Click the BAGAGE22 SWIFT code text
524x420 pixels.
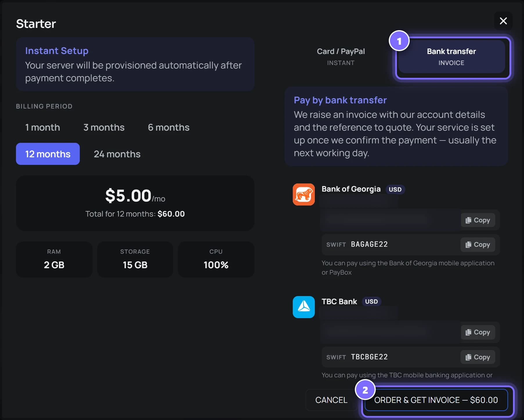tap(369, 244)
